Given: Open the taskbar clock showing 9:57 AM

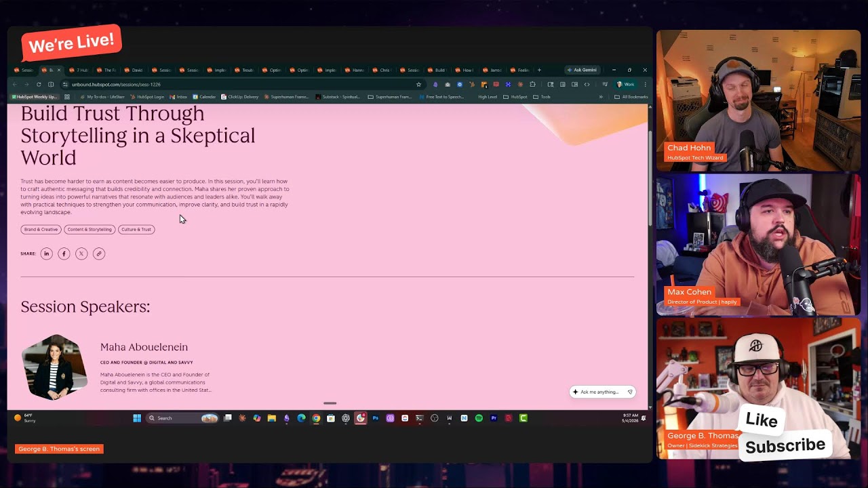Looking at the screenshot, I should click(630, 418).
